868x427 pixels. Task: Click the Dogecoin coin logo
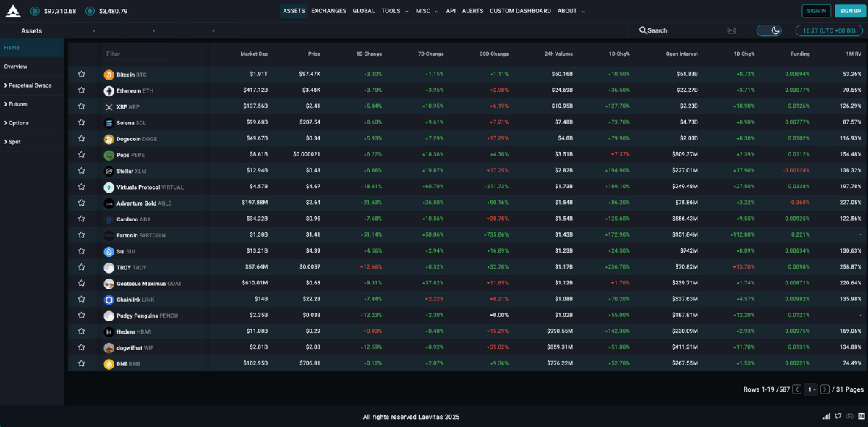click(x=109, y=139)
